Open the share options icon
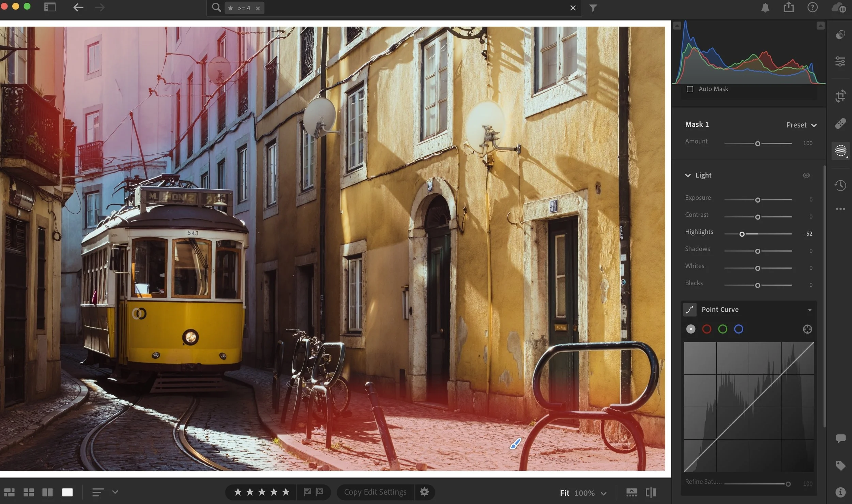 789,7
